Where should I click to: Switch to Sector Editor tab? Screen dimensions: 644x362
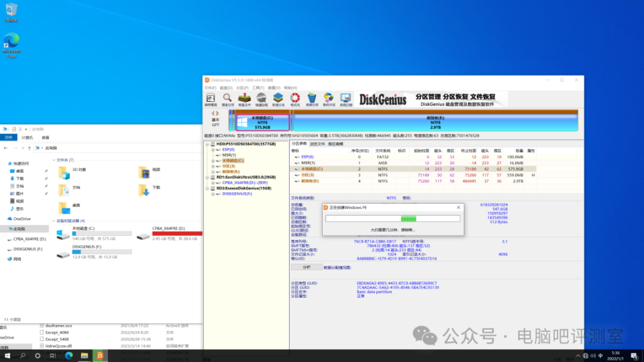[x=335, y=144]
